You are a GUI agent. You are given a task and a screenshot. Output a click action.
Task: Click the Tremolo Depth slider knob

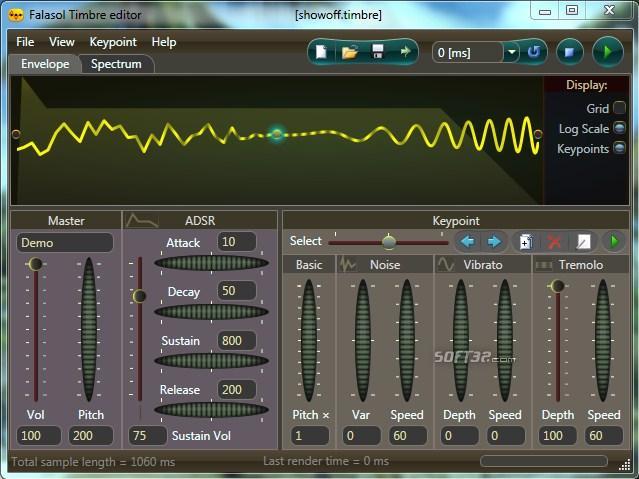[557, 286]
